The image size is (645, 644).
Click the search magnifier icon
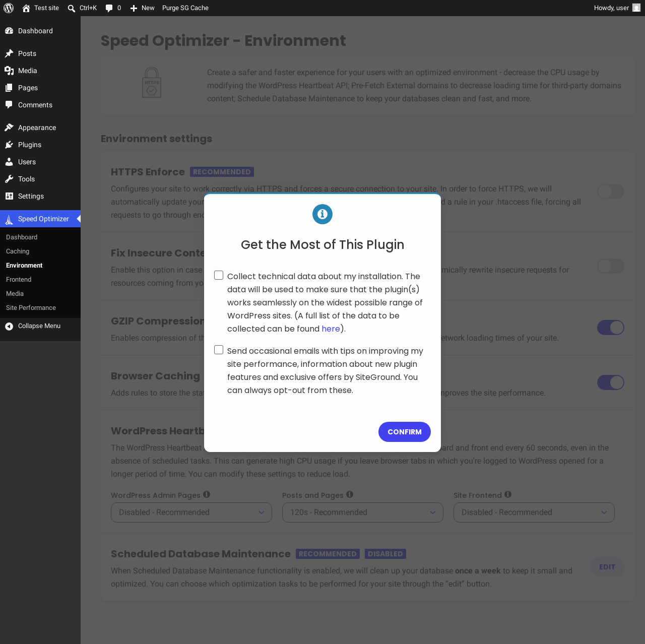72,8
